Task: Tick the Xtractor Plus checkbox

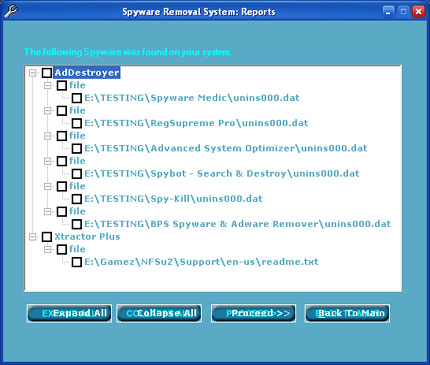Action: point(47,237)
